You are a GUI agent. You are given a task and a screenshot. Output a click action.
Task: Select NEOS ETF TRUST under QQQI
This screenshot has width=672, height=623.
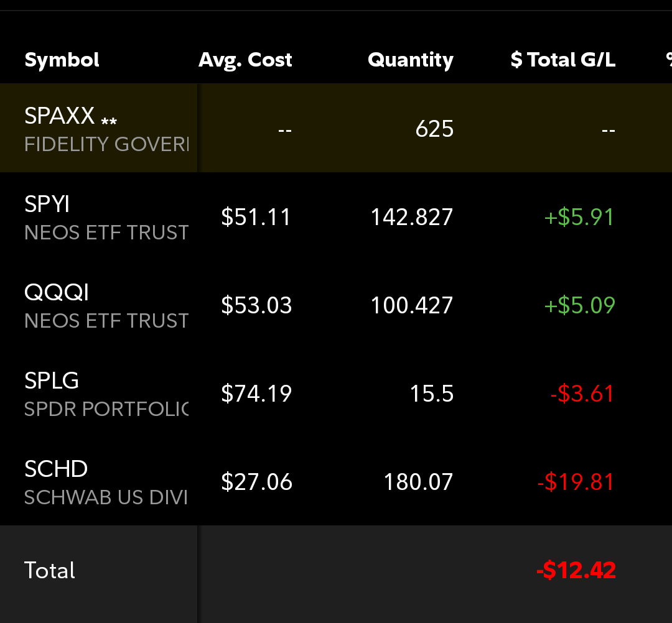point(106,321)
